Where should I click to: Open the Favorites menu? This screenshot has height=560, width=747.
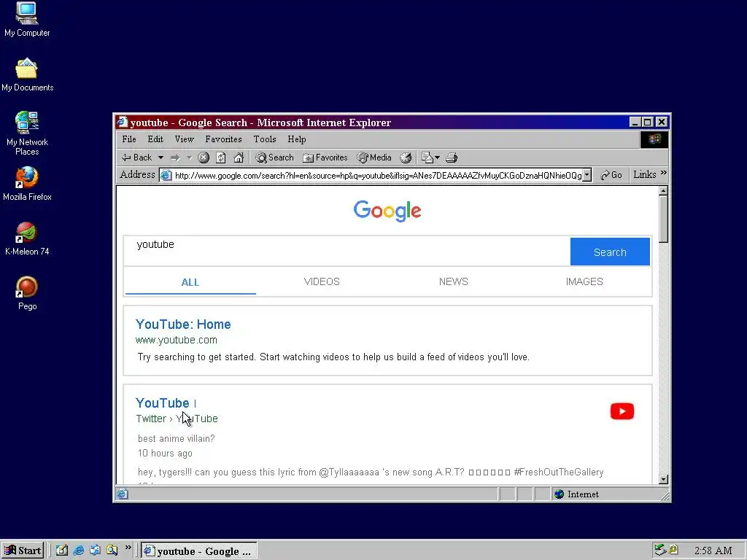point(223,139)
